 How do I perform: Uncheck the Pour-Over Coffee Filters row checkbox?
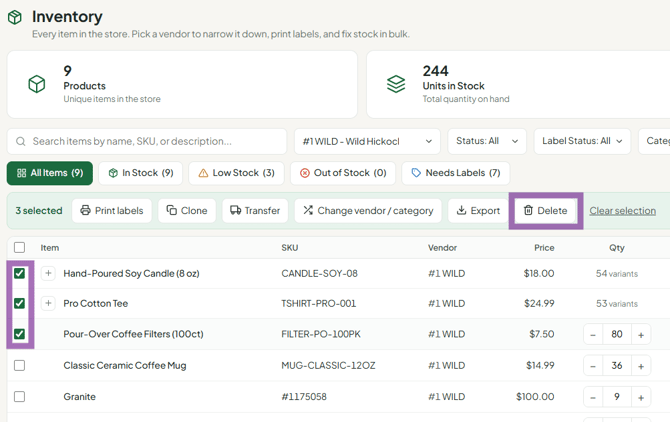click(x=19, y=334)
